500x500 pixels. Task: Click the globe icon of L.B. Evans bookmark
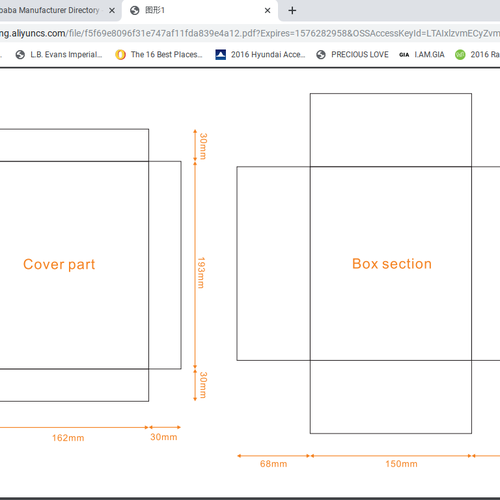20,55
